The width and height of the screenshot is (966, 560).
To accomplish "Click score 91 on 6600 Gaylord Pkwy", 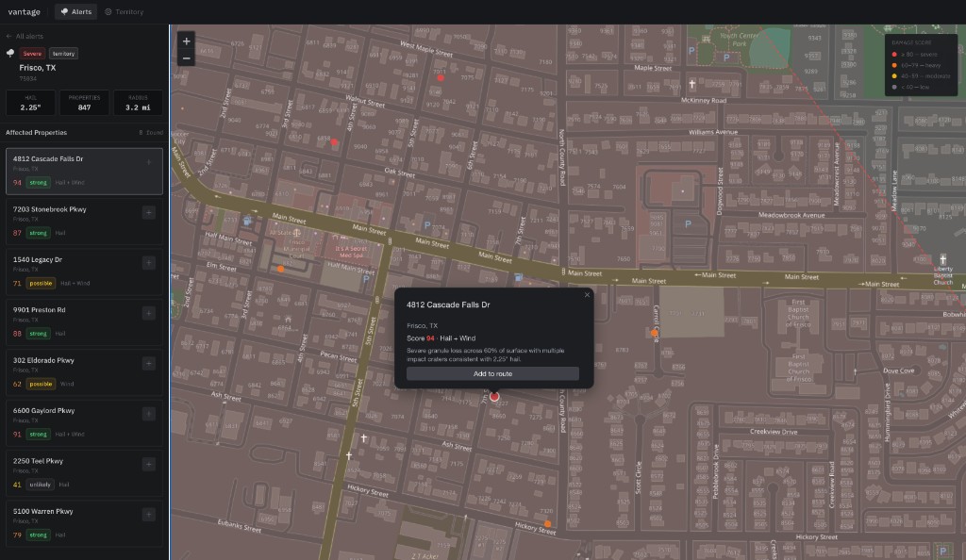I will (x=17, y=435).
